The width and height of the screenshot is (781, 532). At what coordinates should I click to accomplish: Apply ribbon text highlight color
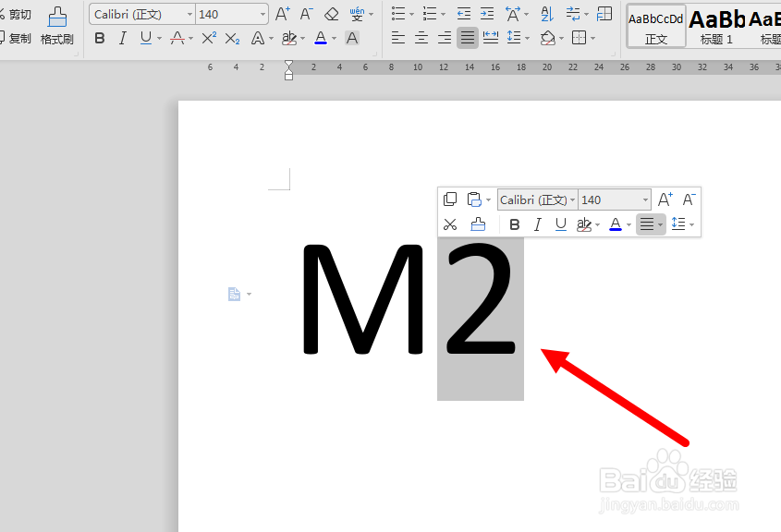(x=289, y=38)
